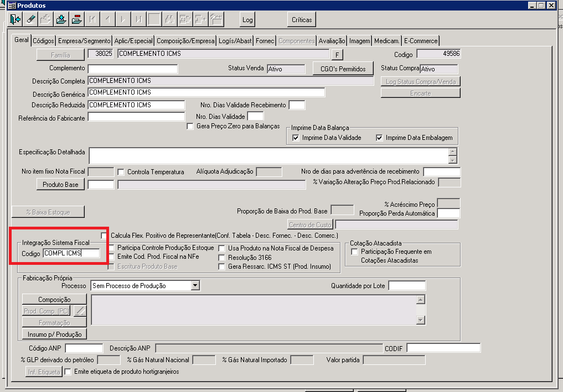This screenshot has height=392, width=563.
Task: Go to previous record arrow icon
Action: tap(108, 19)
